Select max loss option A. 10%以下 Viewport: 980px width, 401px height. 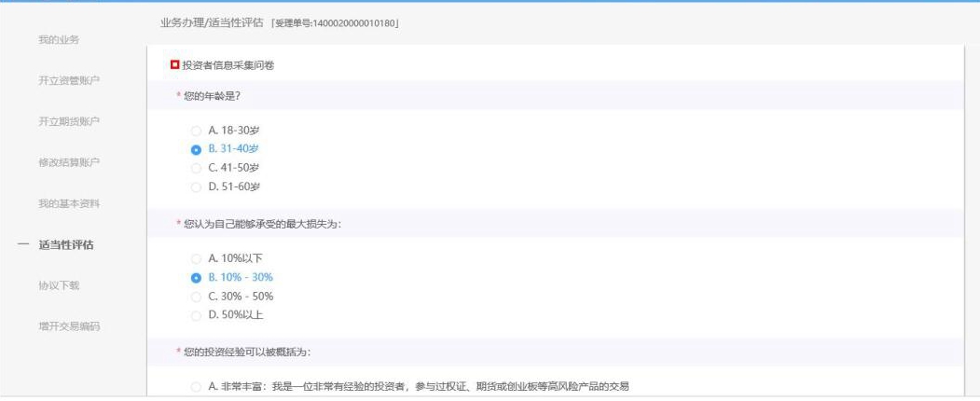point(196,257)
